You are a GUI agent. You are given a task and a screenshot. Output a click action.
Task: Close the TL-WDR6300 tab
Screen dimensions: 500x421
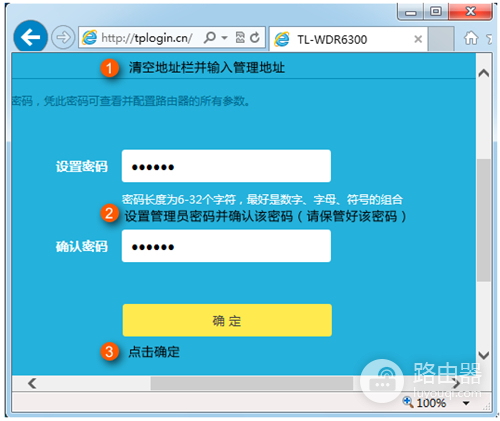pyautogui.click(x=418, y=39)
